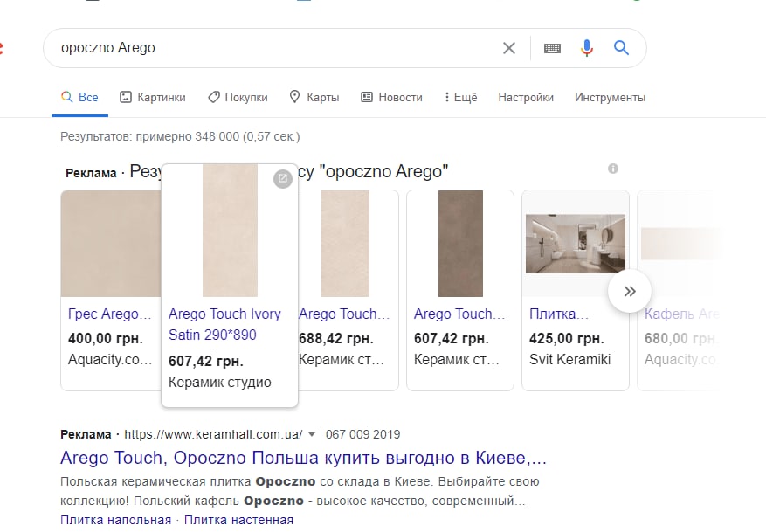Click the '425,00 грн.' price
Viewport: 766px width, 532px height.
(x=567, y=339)
